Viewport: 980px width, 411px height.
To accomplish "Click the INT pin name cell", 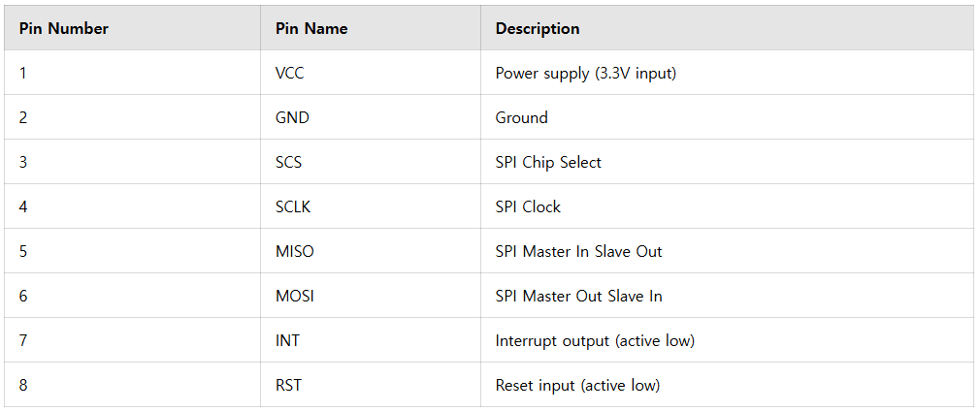I will (288, 341).
